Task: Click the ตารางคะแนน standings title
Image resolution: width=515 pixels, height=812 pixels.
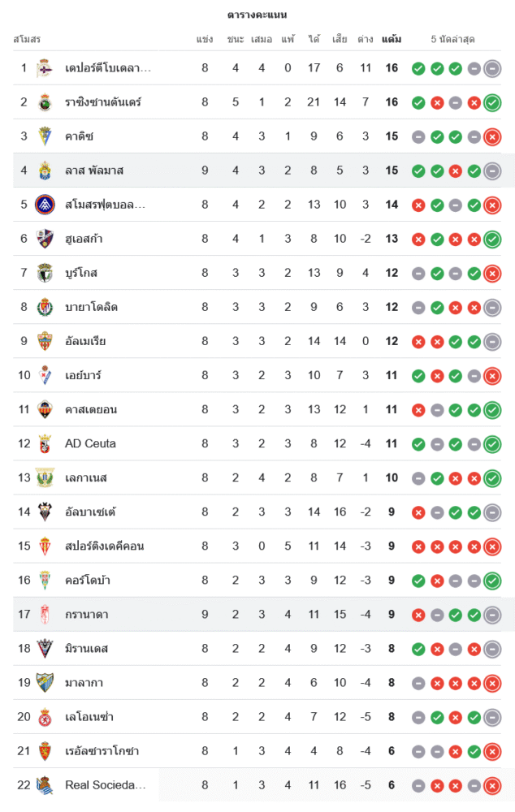Action: (257, 15)
